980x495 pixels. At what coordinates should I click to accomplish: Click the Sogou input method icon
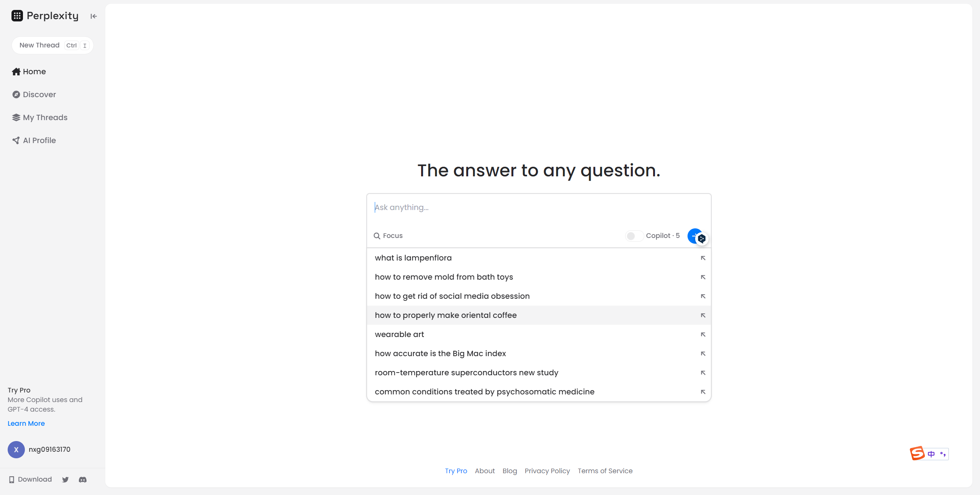[x=917, y=453]
